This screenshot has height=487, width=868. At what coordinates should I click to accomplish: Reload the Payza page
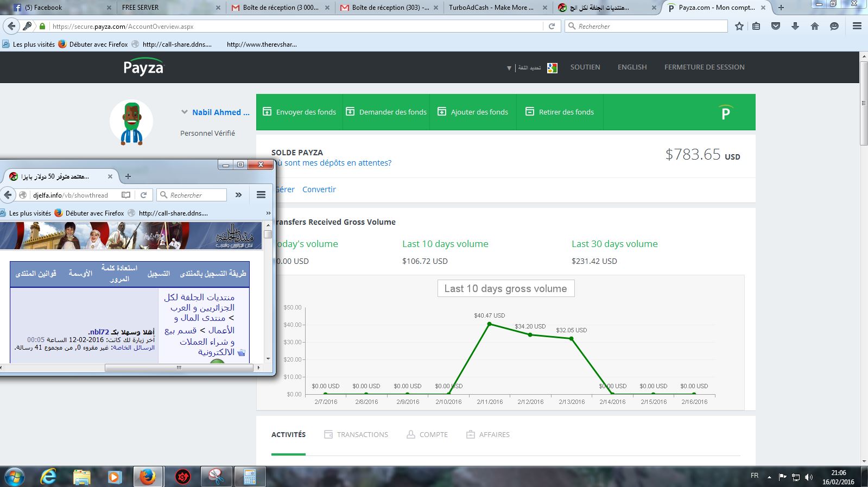coord(552,26)
